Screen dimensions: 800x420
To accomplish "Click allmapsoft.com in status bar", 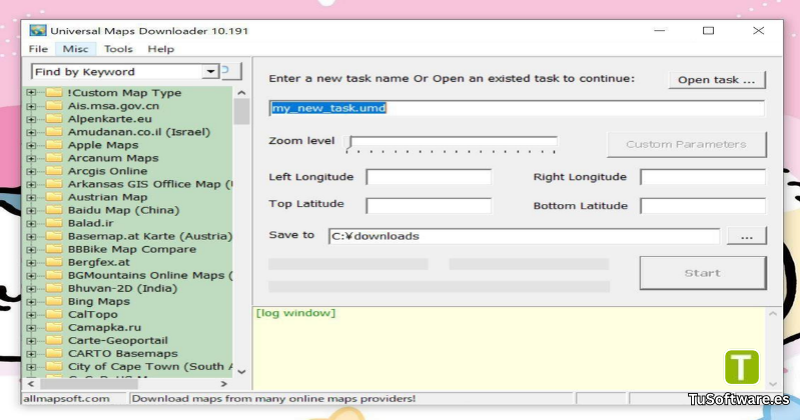I will pos(66,399).
